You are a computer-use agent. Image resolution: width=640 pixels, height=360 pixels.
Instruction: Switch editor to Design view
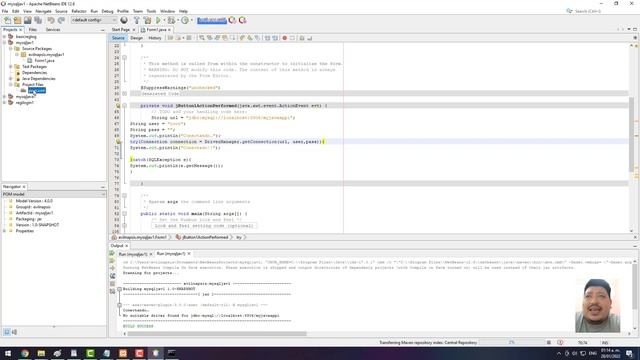136,38
